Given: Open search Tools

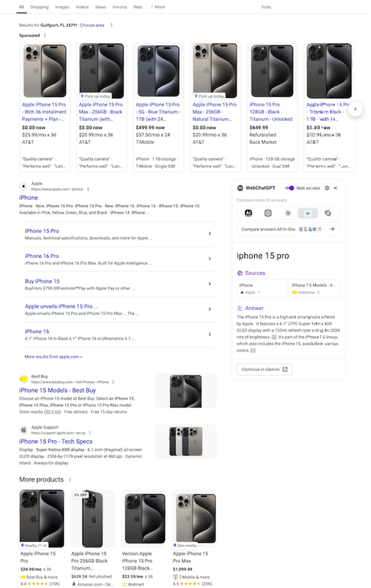Looking at the screenshot, I should [265, 7].
